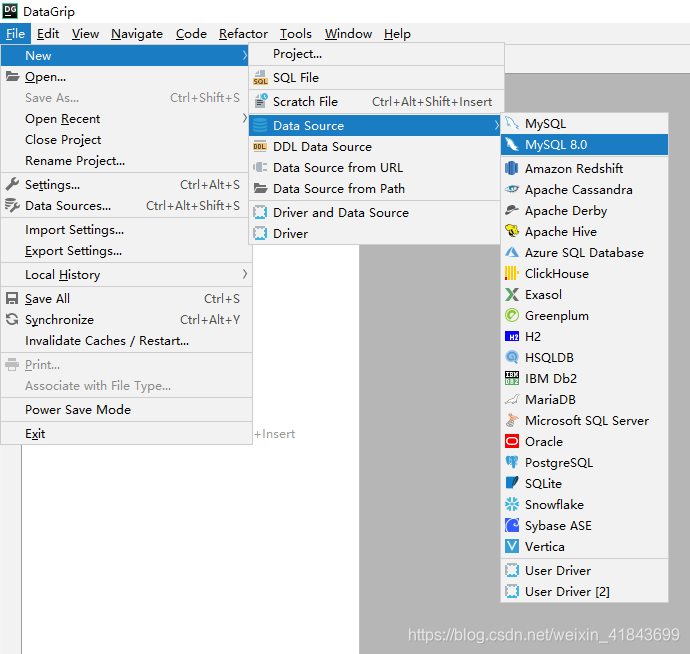The image size is (690, 654).
Task: Select Rename Project...
Action: click(x=127, y=161)
